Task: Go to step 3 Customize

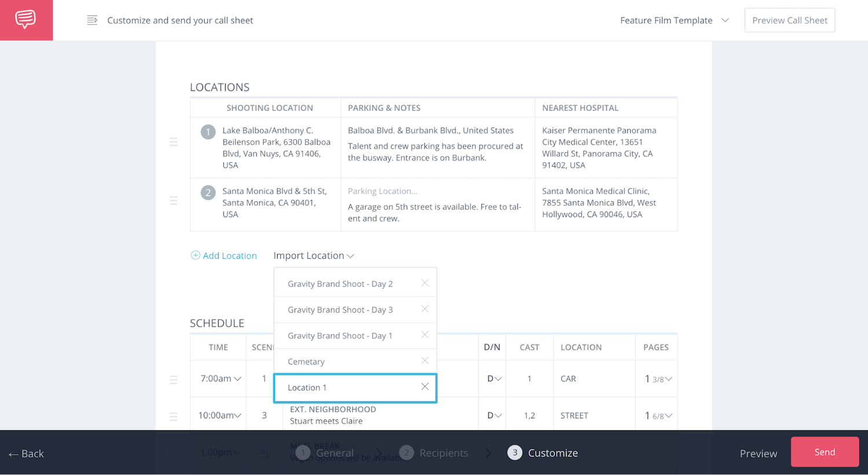Action: point(543,453)
